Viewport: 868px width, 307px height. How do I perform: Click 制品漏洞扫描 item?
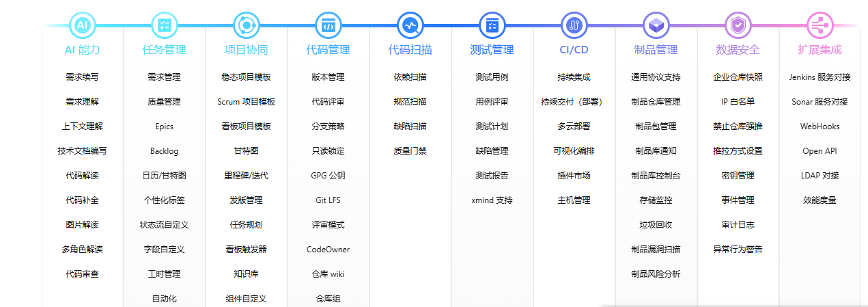coord(656,250)
